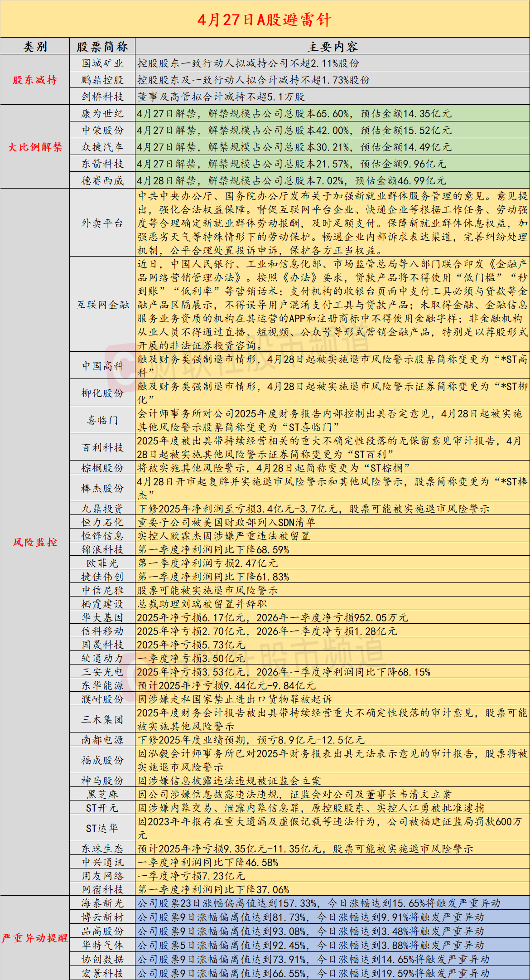
Task: Select the 海泰新光 stock cell
Action: click(102, 903)
